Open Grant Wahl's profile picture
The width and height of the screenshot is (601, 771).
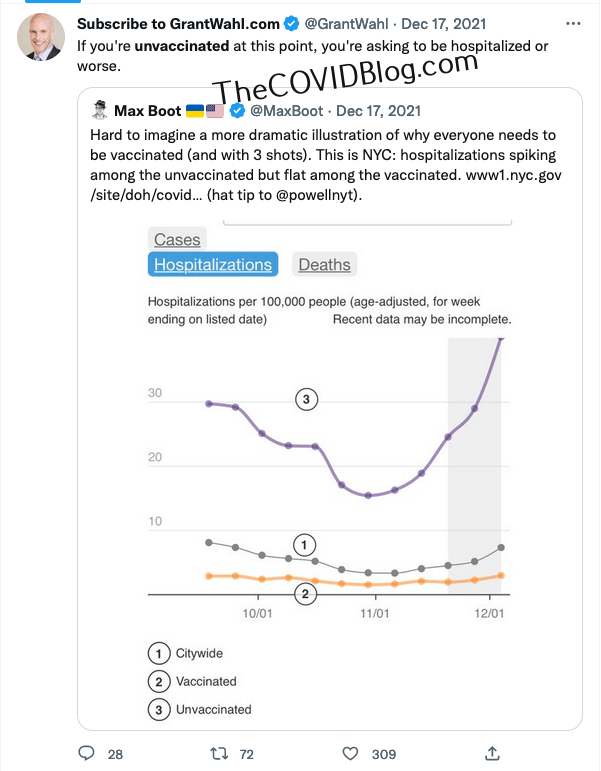42,38
